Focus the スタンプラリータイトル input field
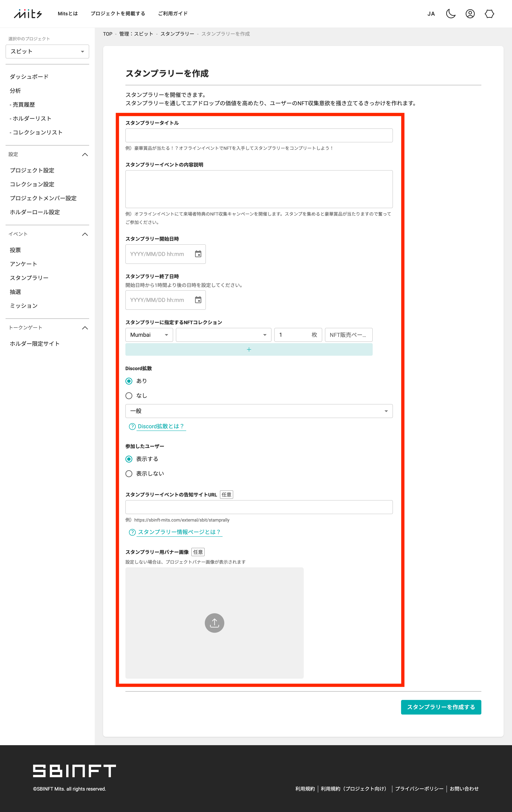The height and width of the screenshot is (812, 512). [259, 135]
